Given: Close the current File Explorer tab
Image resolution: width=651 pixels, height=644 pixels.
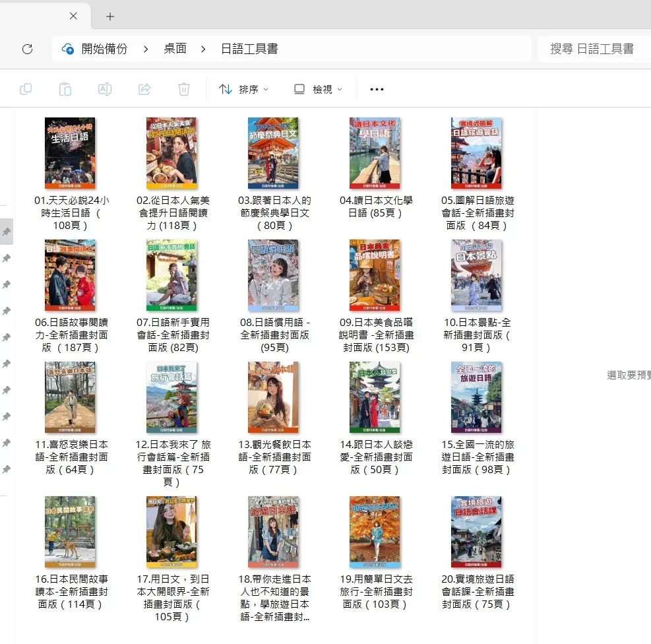Looking at the screenshot, I should coord(73,16).
